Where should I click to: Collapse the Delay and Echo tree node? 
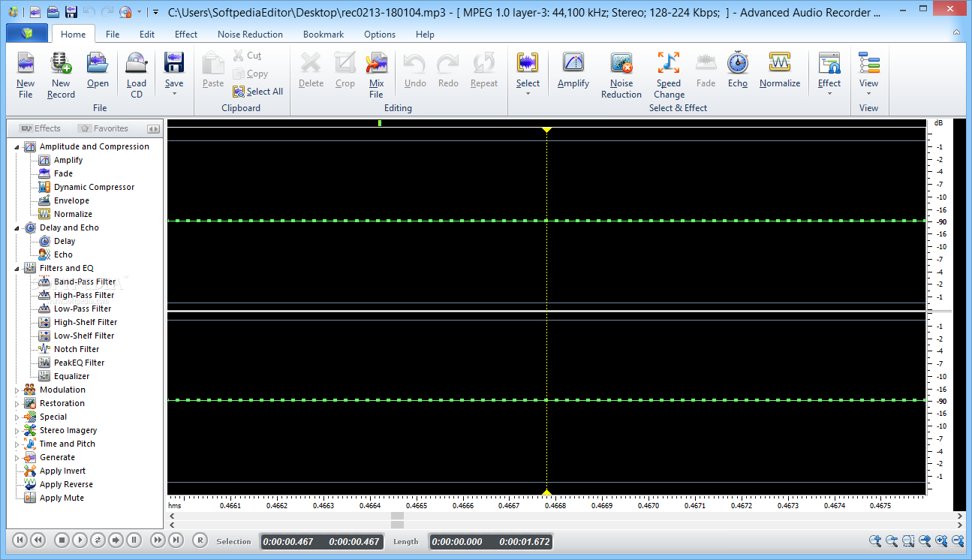click(x=17, y=228)
